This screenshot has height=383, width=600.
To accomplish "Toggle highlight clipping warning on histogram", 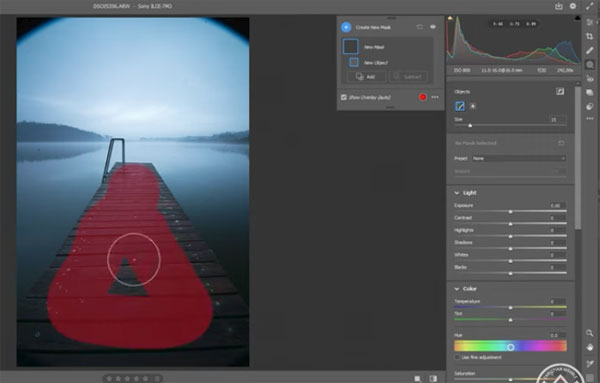I will coord(577,18).
